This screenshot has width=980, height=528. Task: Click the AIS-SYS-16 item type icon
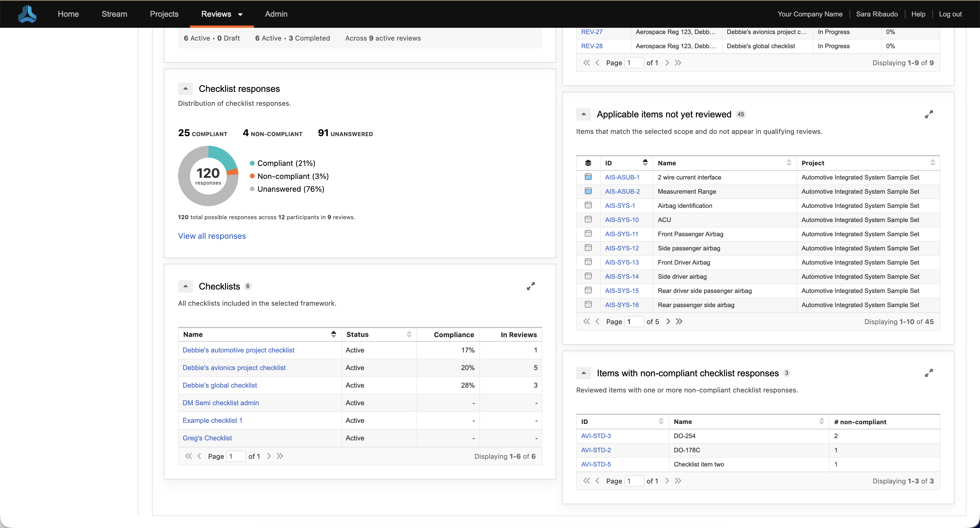[588, 304]
